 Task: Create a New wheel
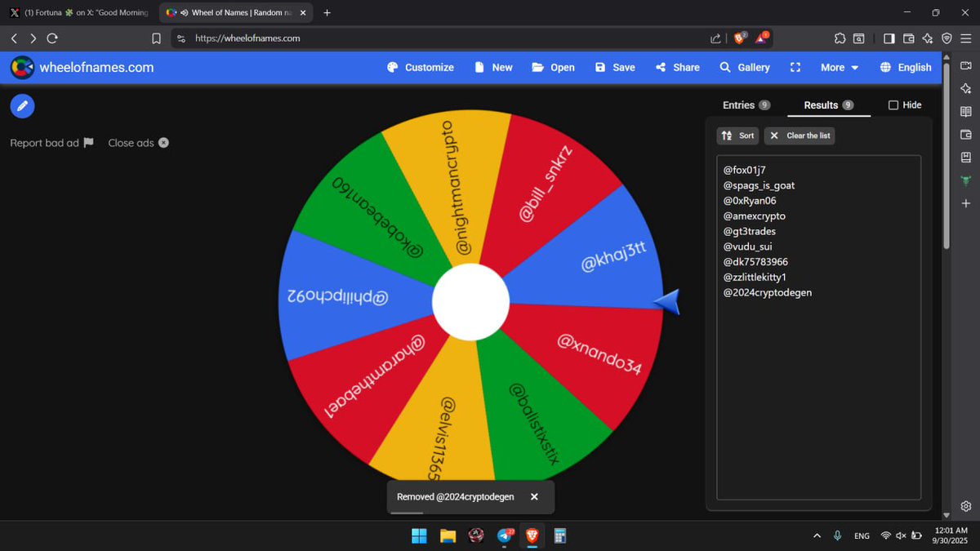click(x=493, y=68)
